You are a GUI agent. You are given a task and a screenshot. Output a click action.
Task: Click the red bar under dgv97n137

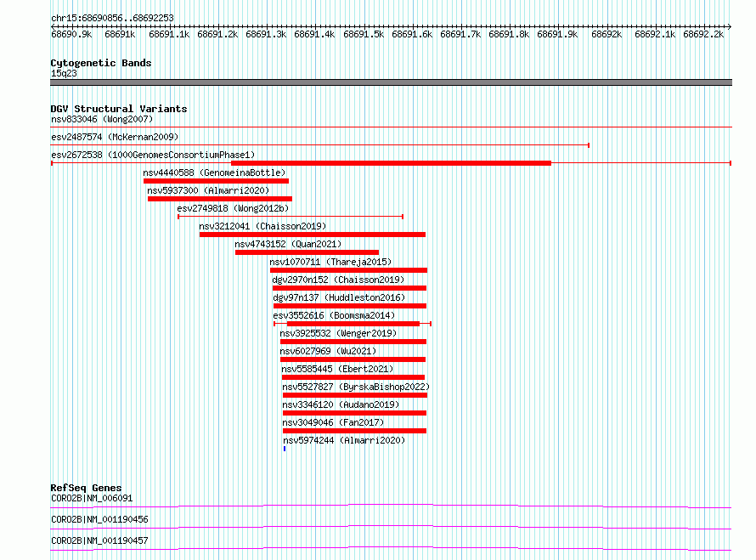click(350, 306)
